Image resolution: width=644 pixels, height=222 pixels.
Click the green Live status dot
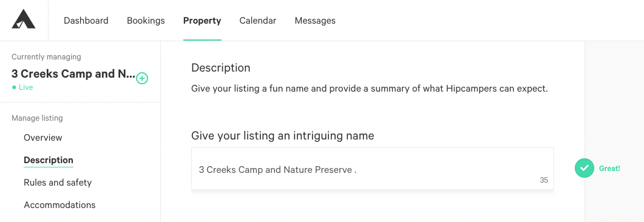pos(14,87)
